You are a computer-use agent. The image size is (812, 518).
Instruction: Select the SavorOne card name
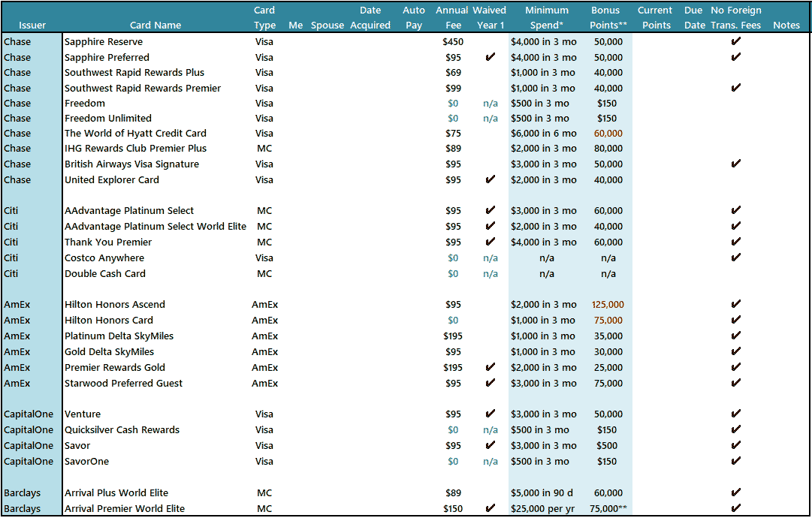(87, 461)
